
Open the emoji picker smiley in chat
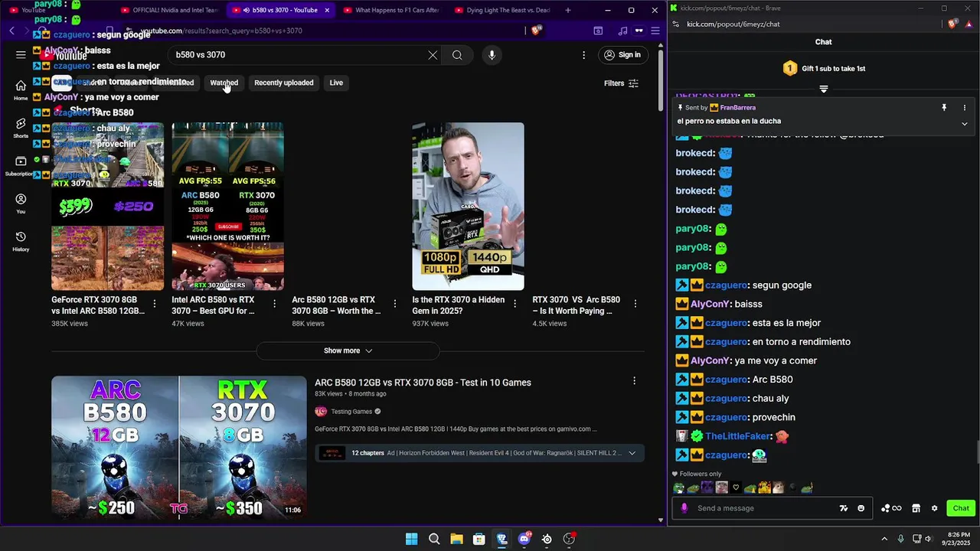[861, 508]
